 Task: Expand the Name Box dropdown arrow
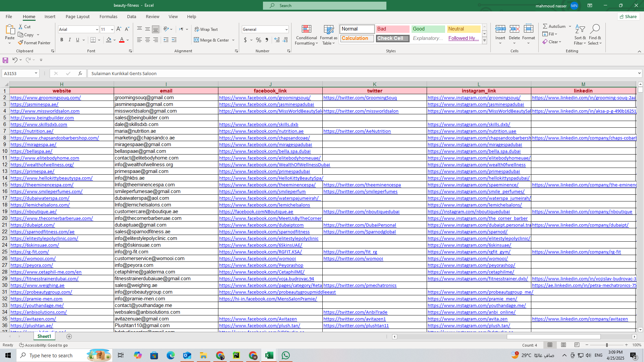coord(36,73)
